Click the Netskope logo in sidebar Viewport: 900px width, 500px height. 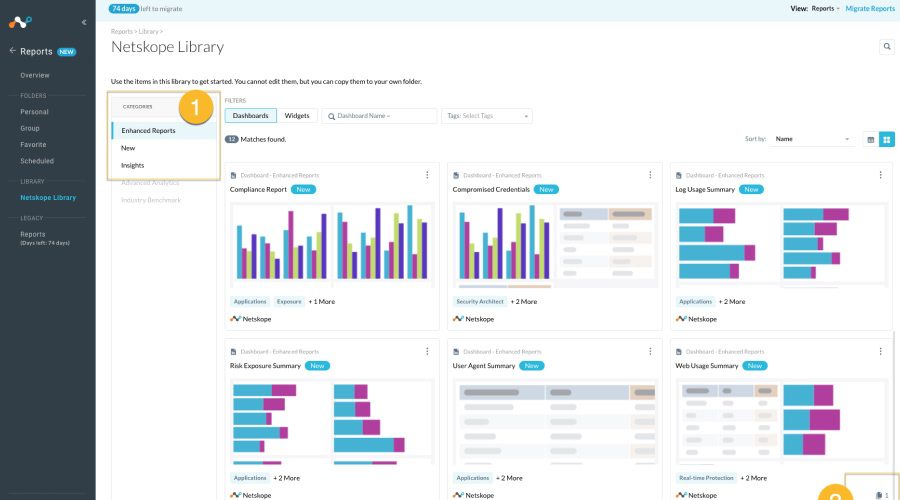[x=20, y=22]
